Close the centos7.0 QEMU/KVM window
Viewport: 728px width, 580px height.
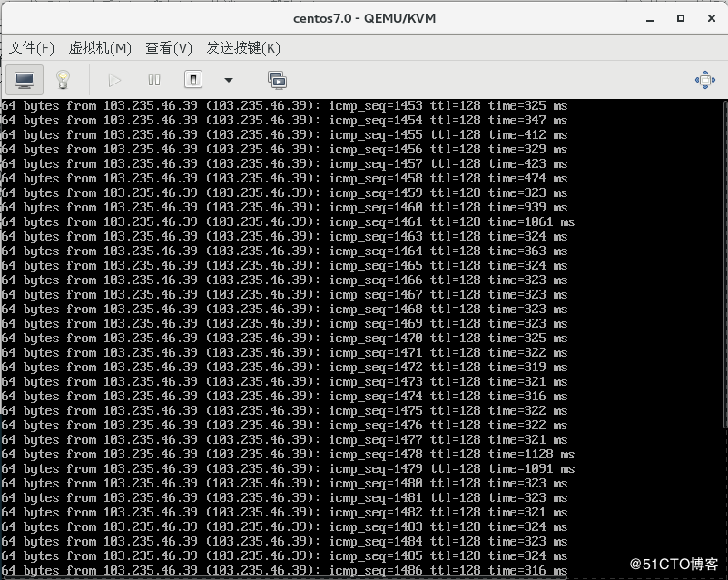[x=707, y=17]
